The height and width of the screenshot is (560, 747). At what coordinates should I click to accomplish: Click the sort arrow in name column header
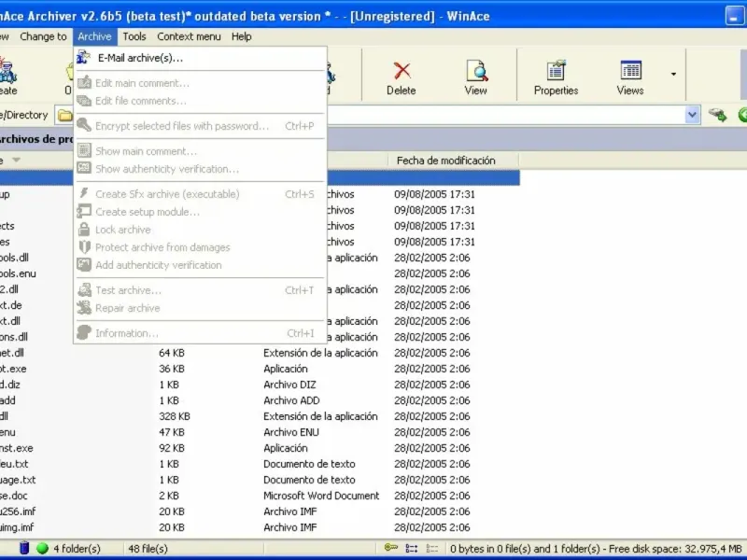16,160
